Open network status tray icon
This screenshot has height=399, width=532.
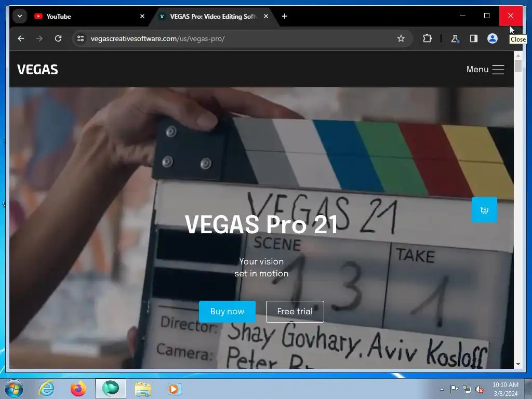(x=467, y=389)
